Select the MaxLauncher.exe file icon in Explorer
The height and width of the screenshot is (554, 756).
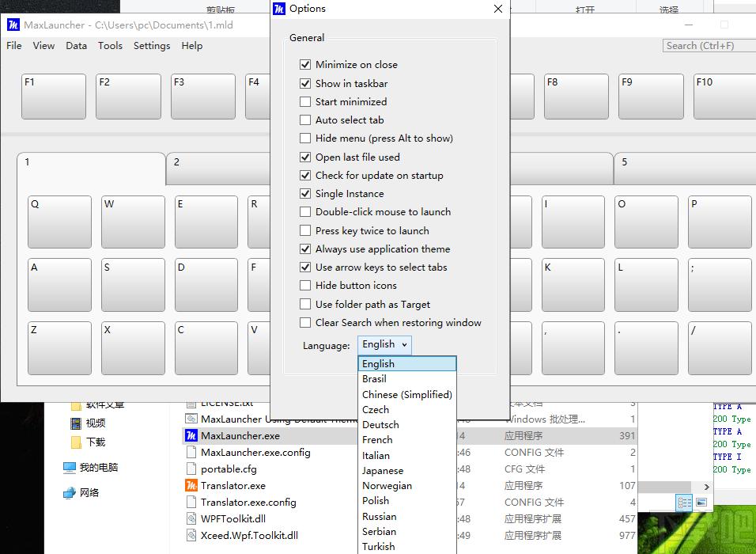click(x=191, y=436)
